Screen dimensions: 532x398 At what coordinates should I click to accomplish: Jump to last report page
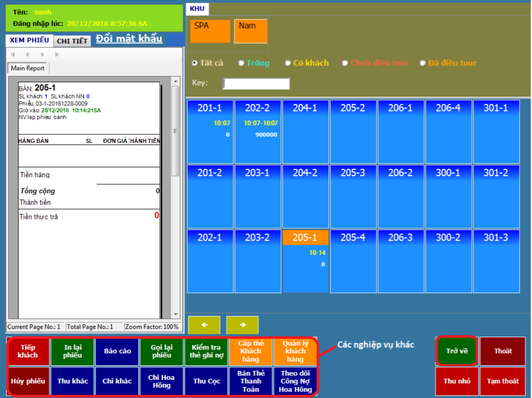click(x=57, y=55)
